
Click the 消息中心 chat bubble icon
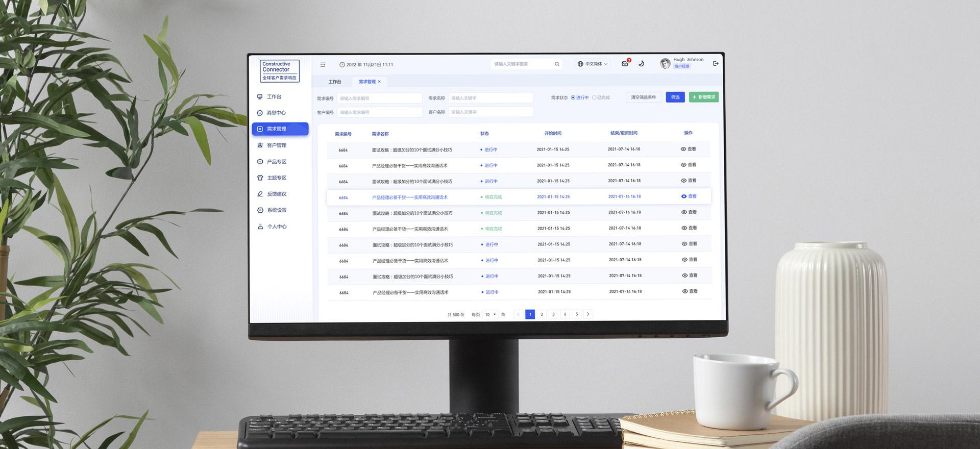tap(260, 113)
